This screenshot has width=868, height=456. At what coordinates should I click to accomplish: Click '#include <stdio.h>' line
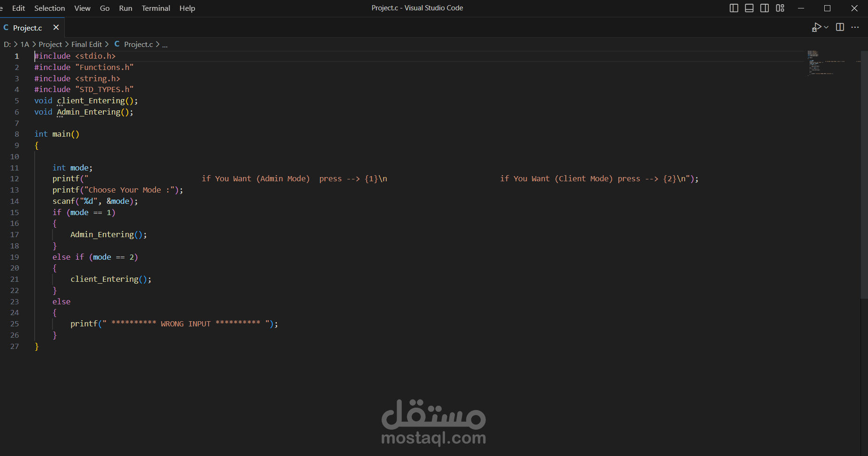click(x=75, y=56)
